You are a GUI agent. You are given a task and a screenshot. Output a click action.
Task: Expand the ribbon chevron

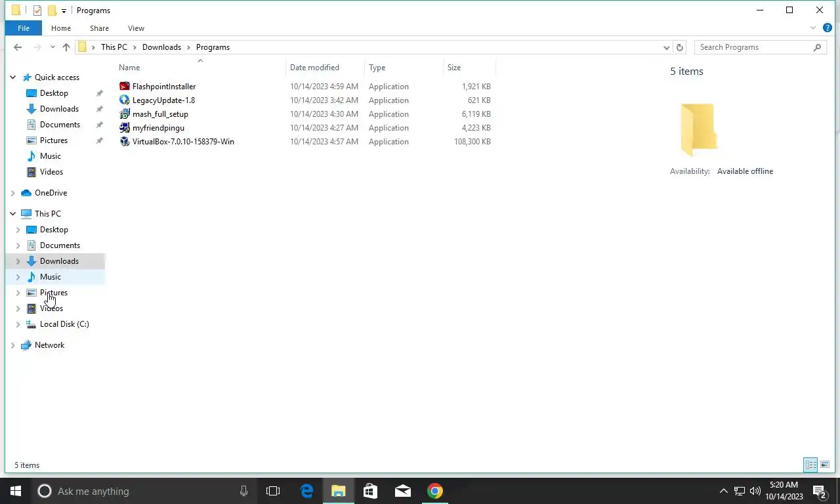pyautogui.click(x=813, y=28)
